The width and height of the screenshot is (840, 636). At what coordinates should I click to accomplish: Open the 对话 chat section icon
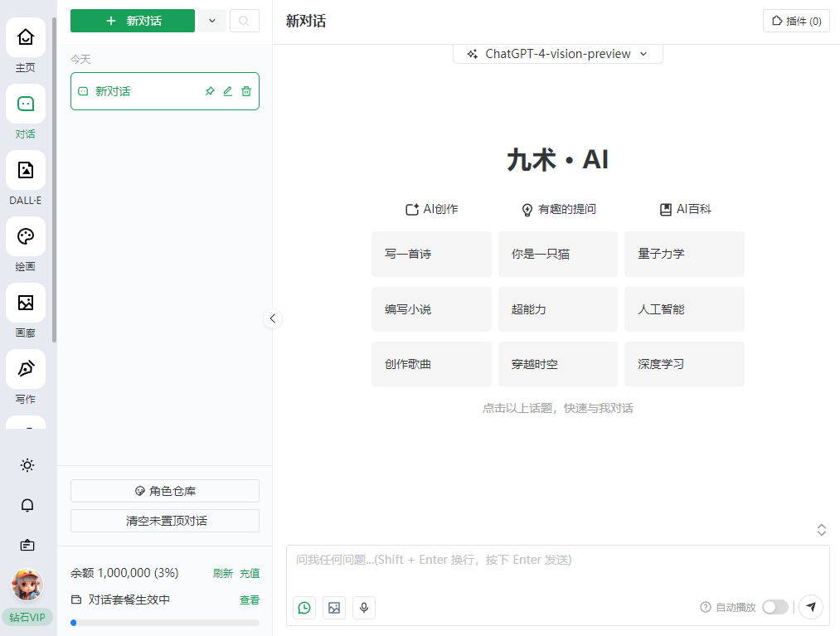[x=26, y=104]
